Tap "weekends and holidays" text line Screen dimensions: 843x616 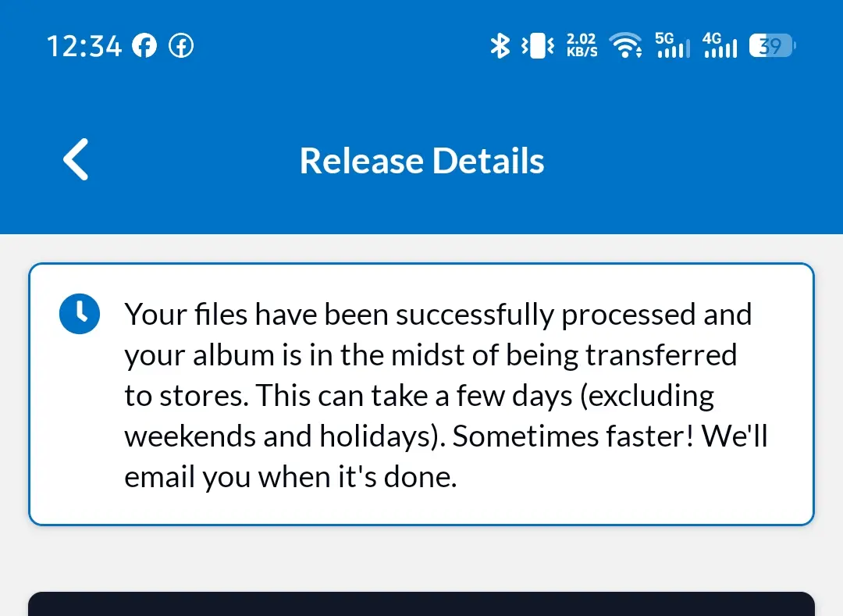[x=285, y=436]
